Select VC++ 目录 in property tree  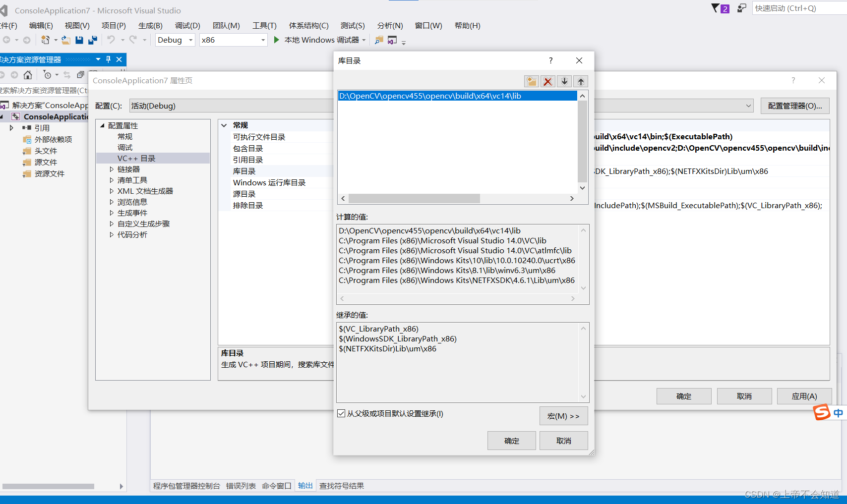pyautogui.click(x=136, y=158)
